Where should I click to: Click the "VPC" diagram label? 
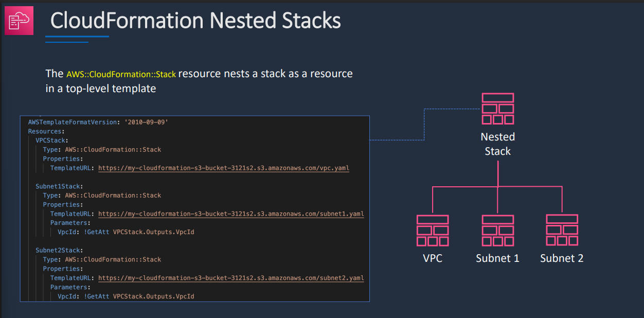point(433,258)
